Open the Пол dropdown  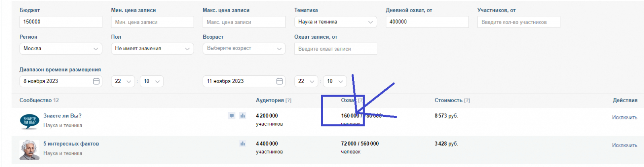152,49
